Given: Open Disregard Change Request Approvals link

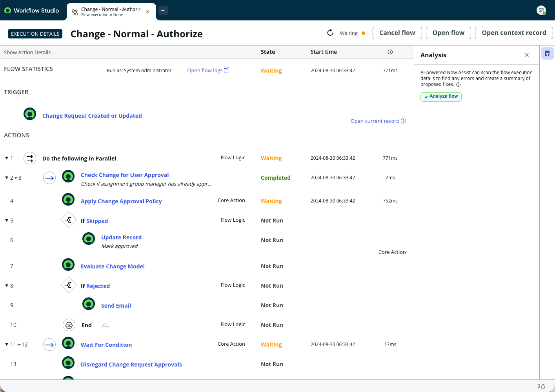Looking at the screenshot, I should point(131,365).
